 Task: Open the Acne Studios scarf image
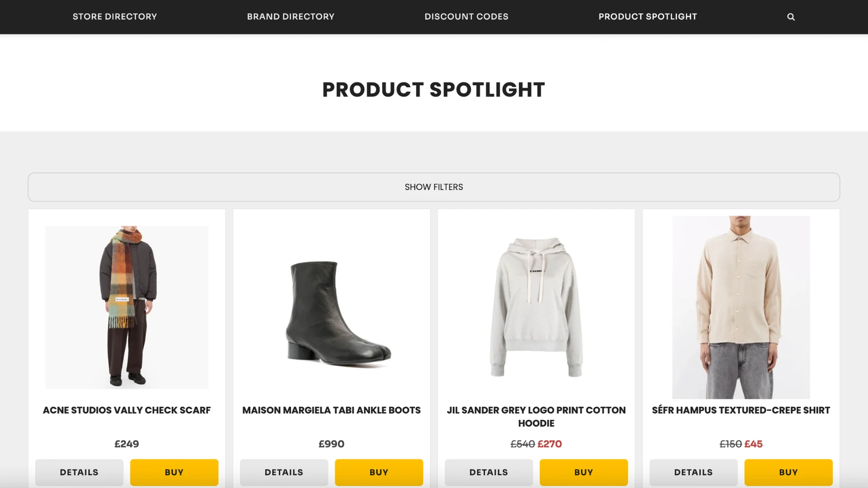pos(127,307)
